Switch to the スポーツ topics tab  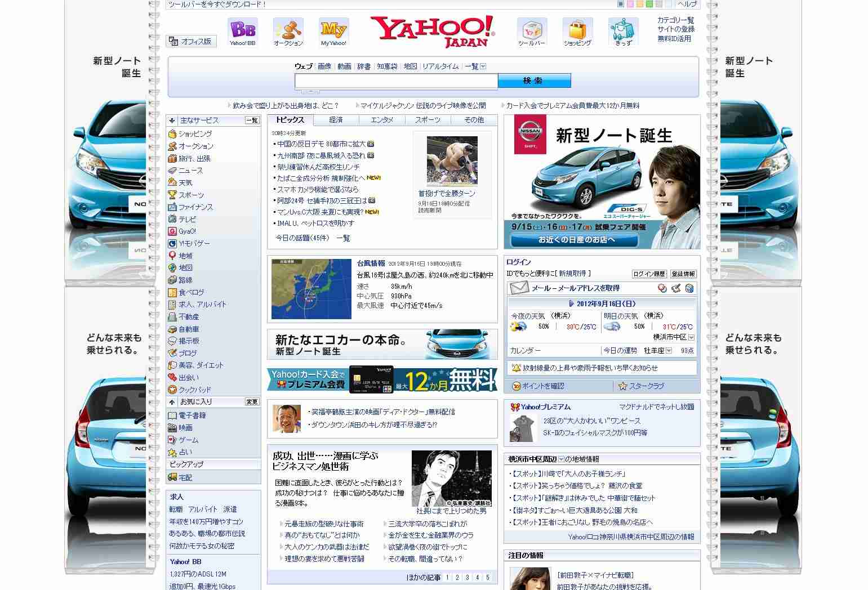428,120
